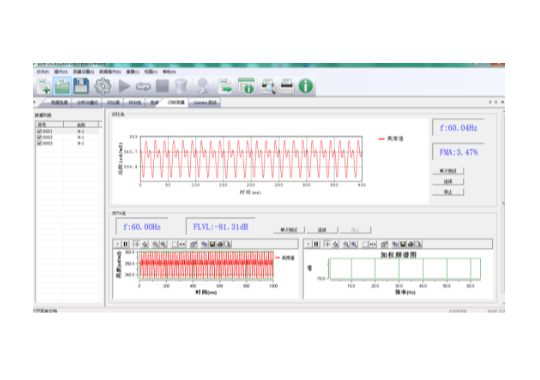The width and height of the screenshot is (540, 380).
Task: Open the 视图 menu
Action: coord(150,72)
